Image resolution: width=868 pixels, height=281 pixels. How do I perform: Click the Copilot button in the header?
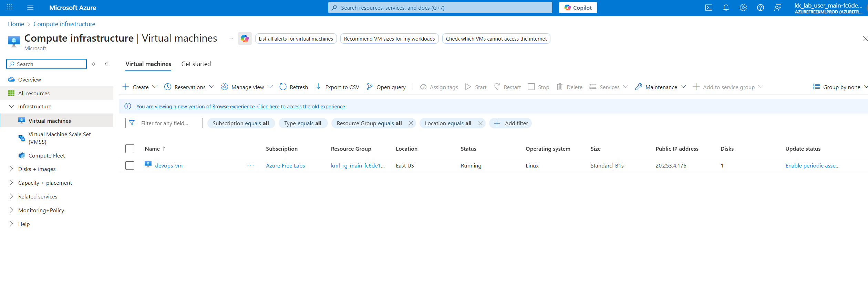[578, 8]
